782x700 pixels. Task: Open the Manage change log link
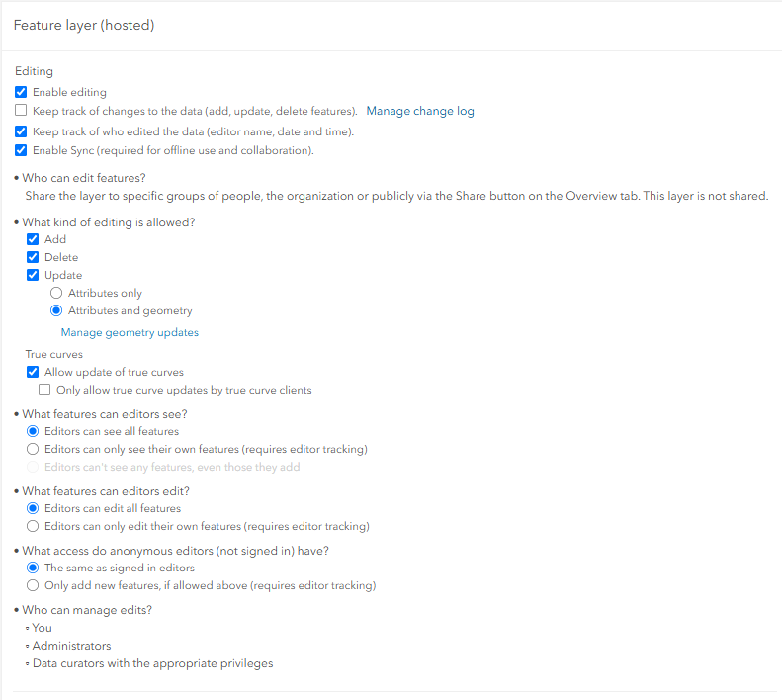tap(420, 111)
